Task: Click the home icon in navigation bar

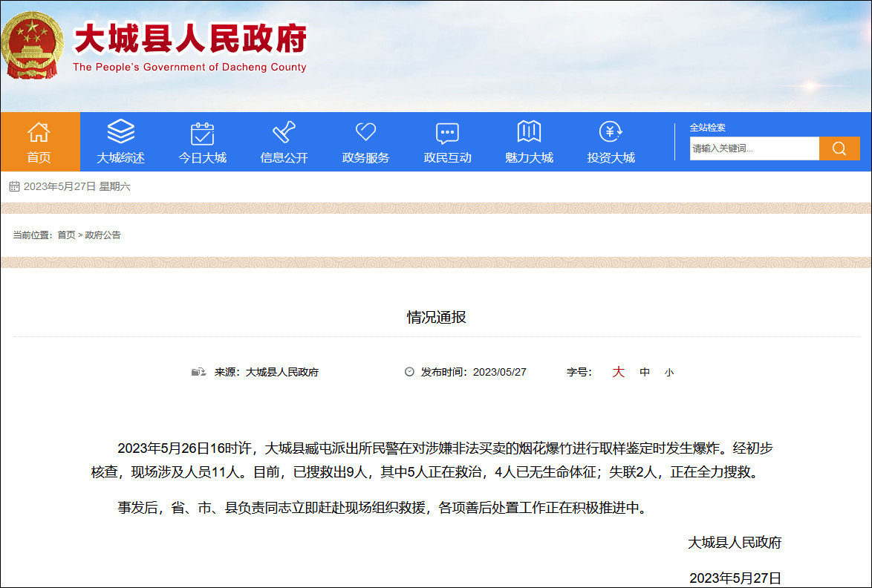Action: pos(39,133)
